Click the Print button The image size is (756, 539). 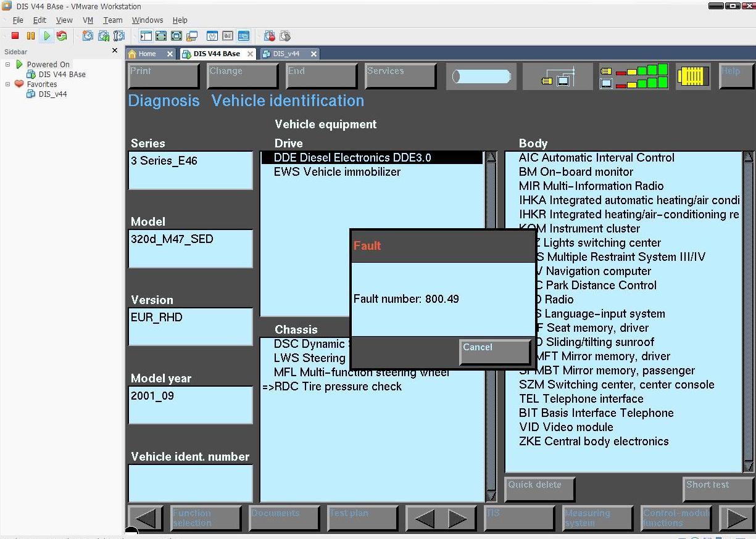[x=164, y=76]
